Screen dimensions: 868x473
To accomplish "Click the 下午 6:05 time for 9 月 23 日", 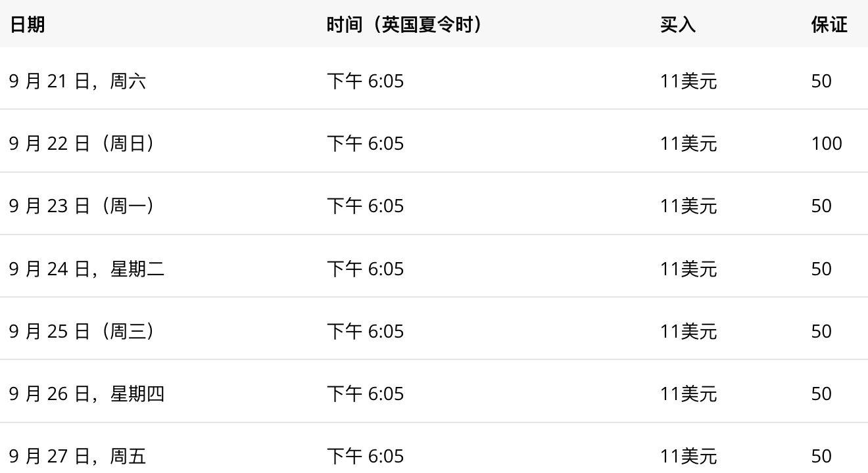I will [x=366, y=206].
